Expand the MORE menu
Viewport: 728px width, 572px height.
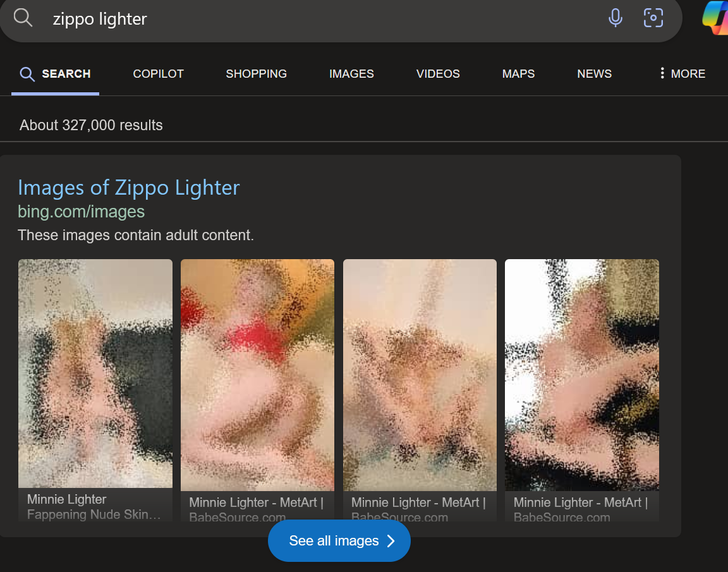[682, 74]
